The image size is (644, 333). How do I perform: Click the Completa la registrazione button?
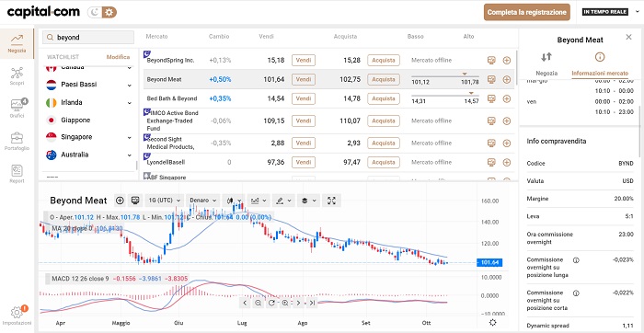click(527, 12)
